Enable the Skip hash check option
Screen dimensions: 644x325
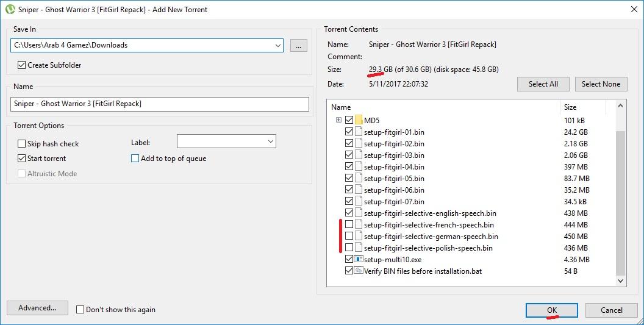pos(22,144)
